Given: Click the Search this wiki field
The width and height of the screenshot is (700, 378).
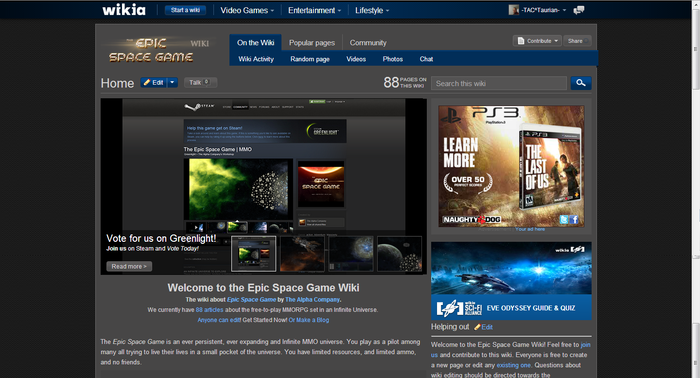Looking at the screenshot, I should [x=499, y=83].
